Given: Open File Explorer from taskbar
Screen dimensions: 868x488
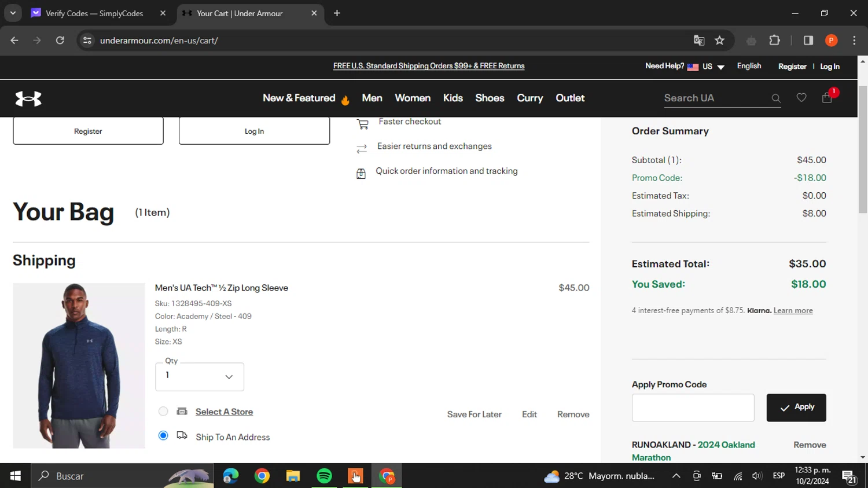Looking at the screenshot, I should [x=293, y=476].
